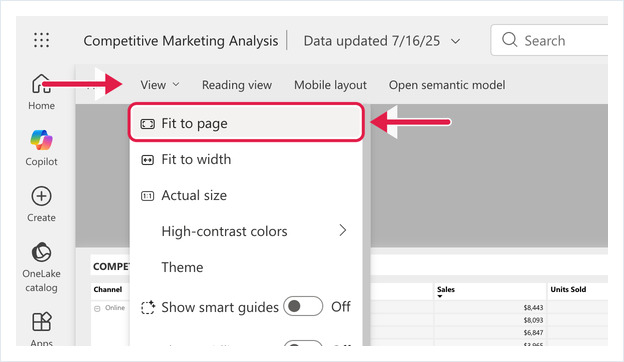Click the Create plus icon
The width and height of the screenshot is (624, 362).
point(41,196)
